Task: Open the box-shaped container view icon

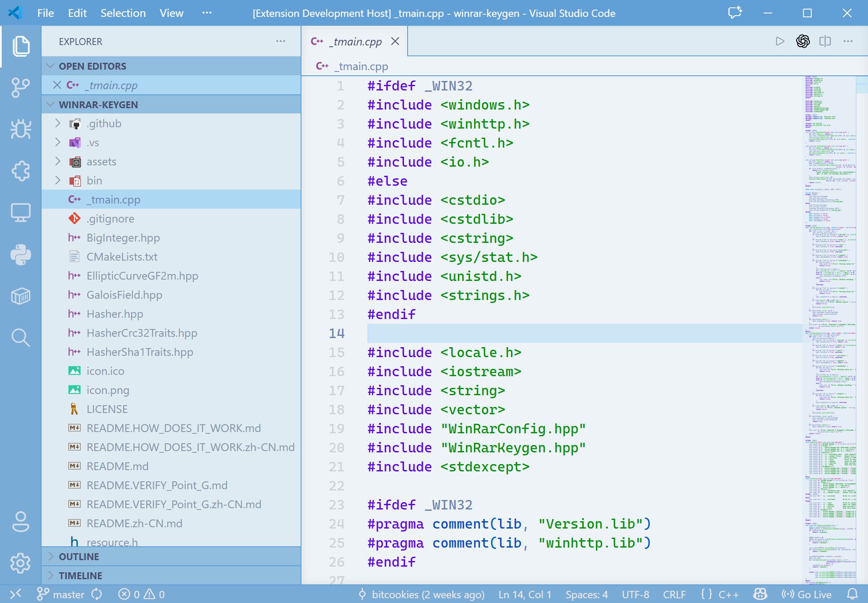Action: pyautogui.click(x=21, y=296)
